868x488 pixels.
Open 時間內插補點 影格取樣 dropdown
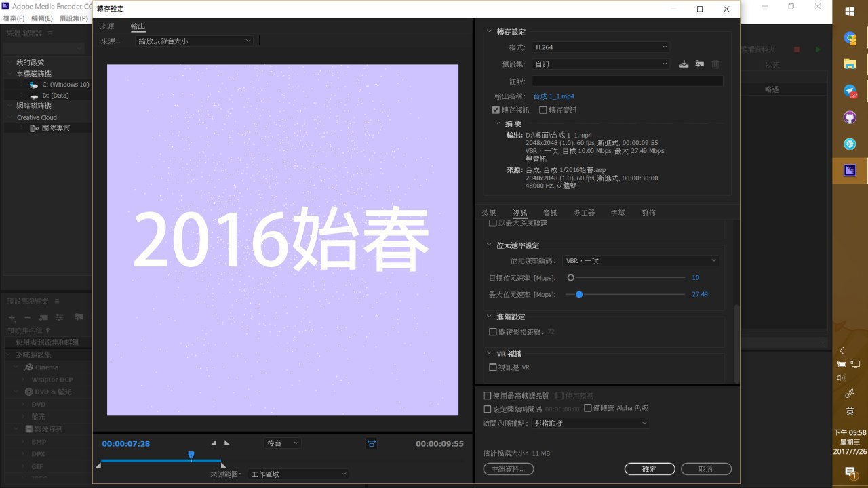coord(590,424)
